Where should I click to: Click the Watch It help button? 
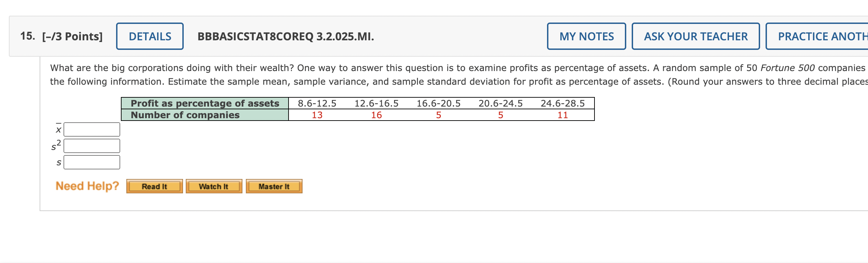point(213,186)
